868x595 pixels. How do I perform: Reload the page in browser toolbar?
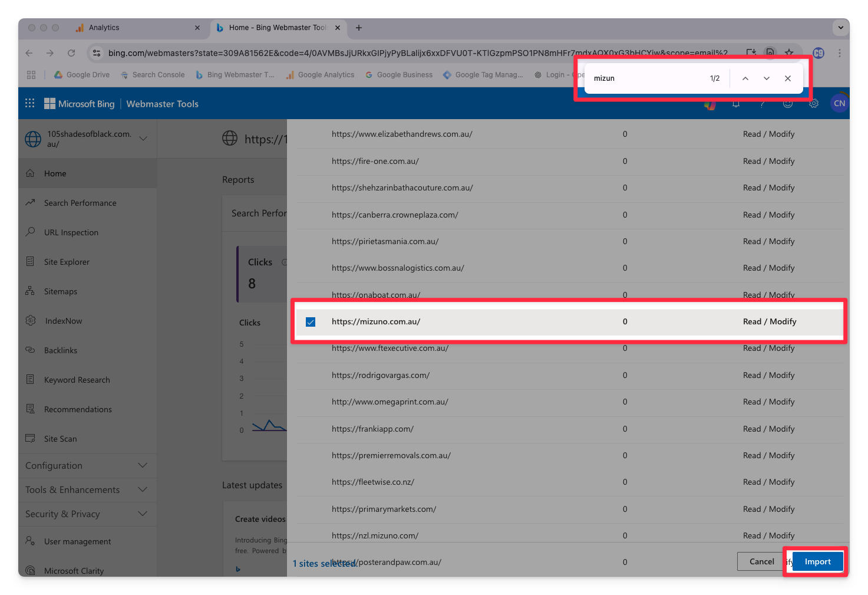(71, 53)
